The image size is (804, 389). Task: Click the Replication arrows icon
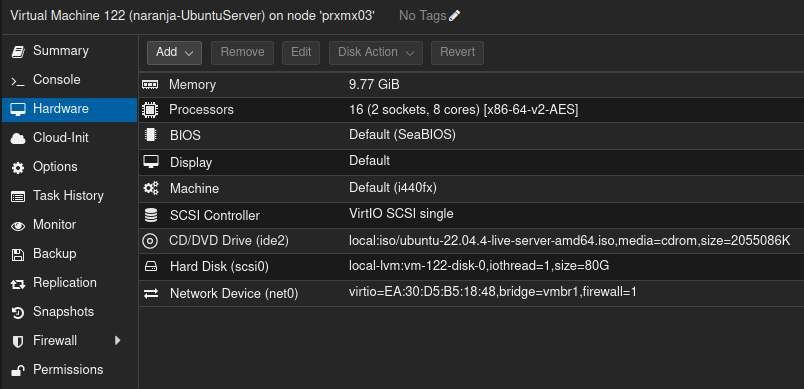[x=18, y=283]
